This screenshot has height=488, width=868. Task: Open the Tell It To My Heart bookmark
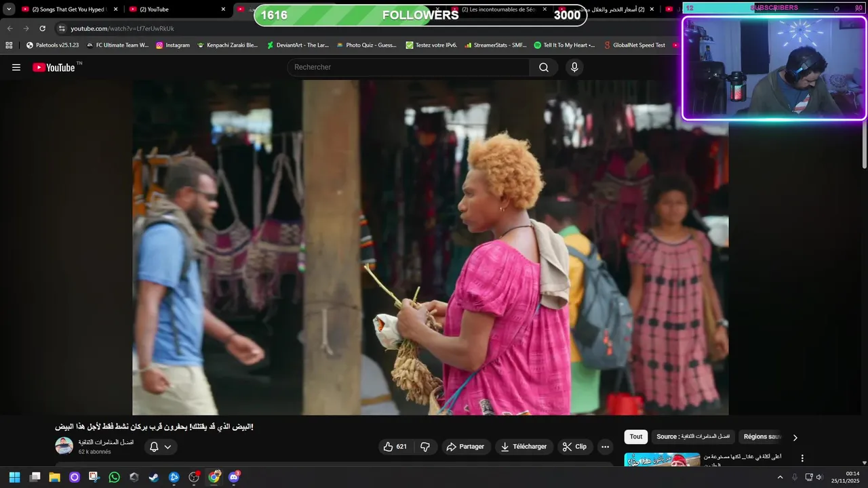[x=564, y=45]
